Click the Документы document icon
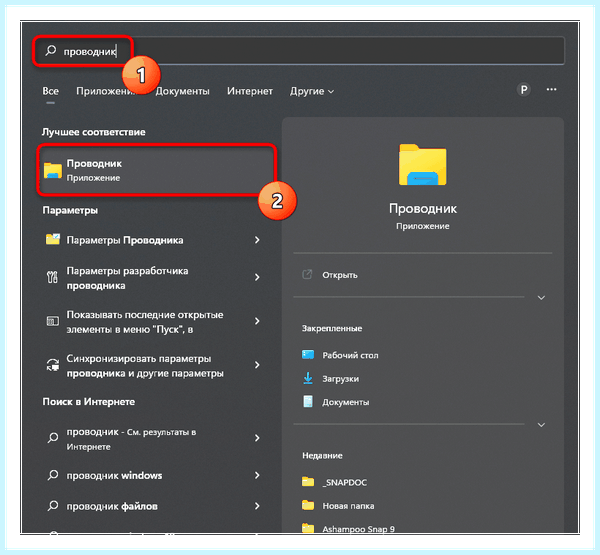Viewport: 600px width, 555px height. (x=308, y=402)
